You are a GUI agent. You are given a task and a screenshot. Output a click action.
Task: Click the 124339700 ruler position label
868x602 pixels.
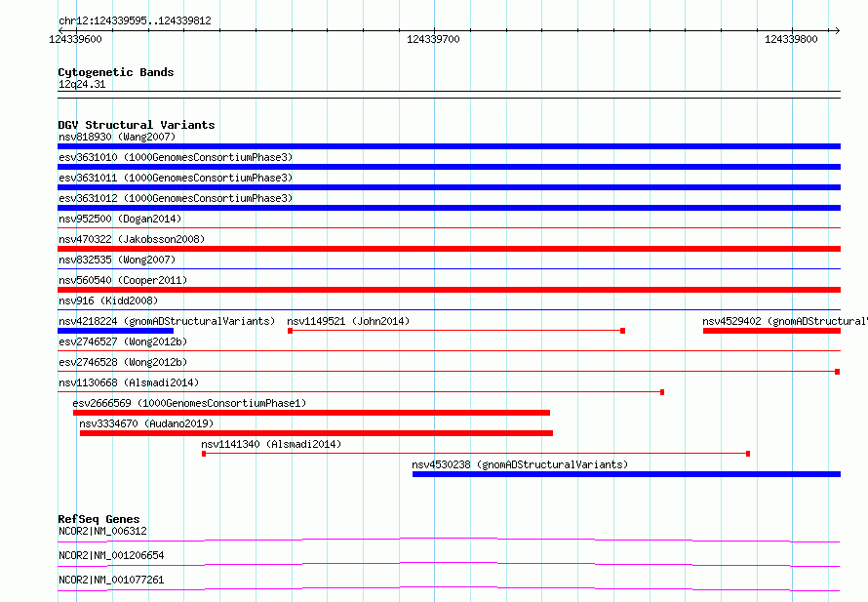[x=433, y=39]
